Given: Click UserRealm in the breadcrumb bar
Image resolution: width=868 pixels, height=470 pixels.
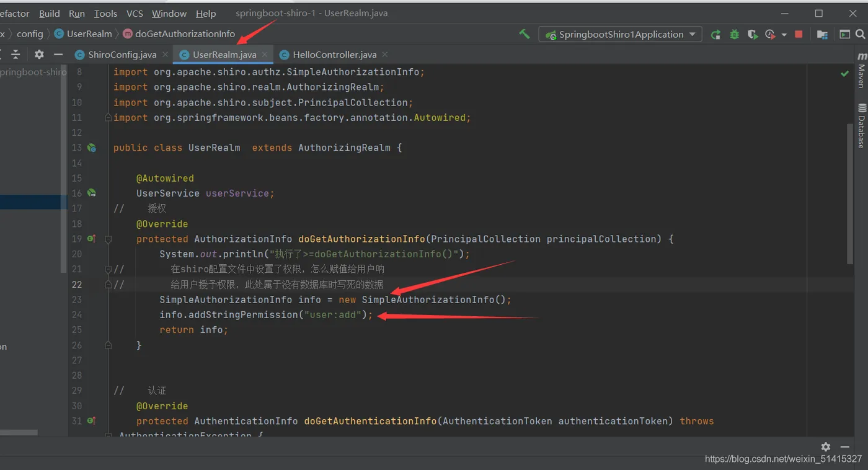Looking at the screenshot, I should [x=89, y=34].
